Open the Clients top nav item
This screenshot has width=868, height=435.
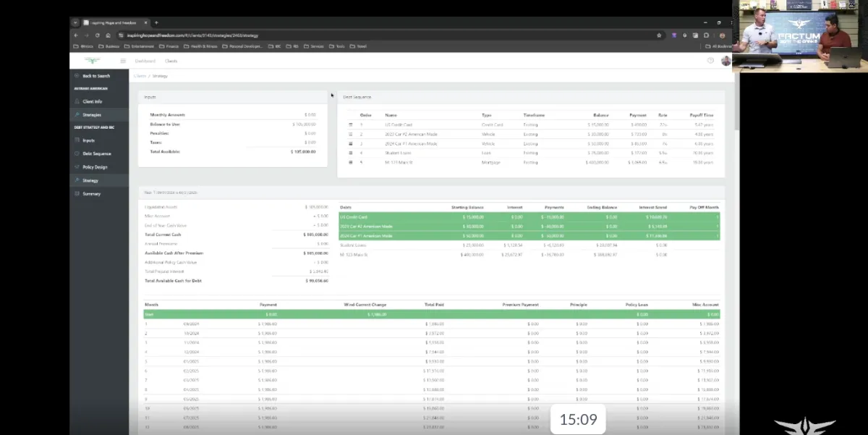tap(171, 61)
